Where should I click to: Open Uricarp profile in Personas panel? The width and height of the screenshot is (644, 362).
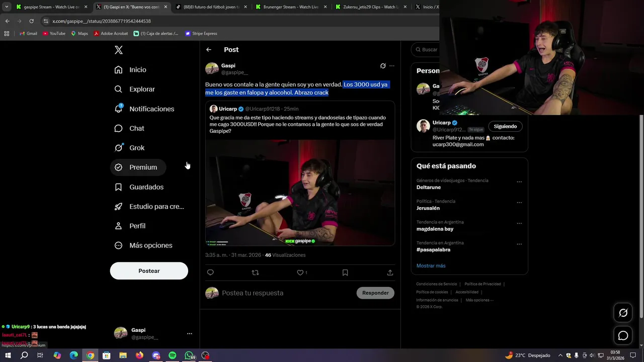point(442,123)
